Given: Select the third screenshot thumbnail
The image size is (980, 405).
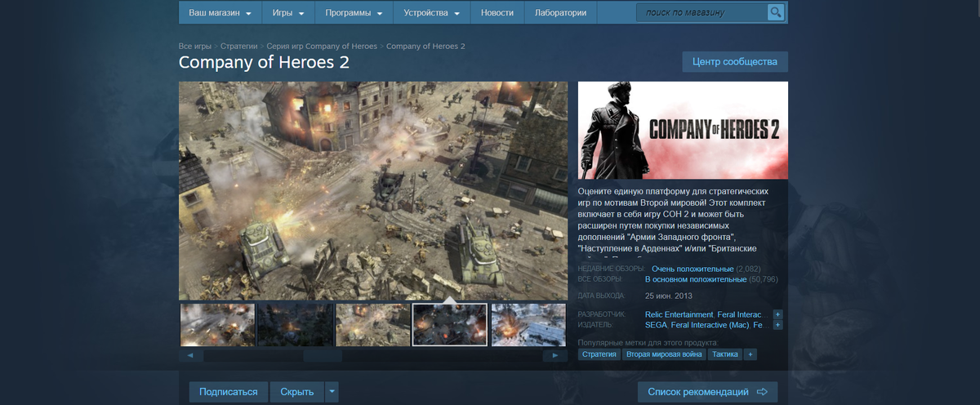Looking at the screenshot, I should coord(372,325).
